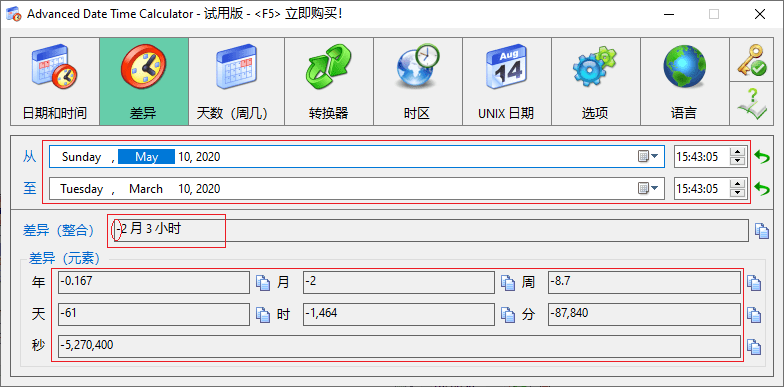The height and width of the screenshot is (387, 784).
Task: Copy the 时 value -1,464
Action: tap(508, 314)
